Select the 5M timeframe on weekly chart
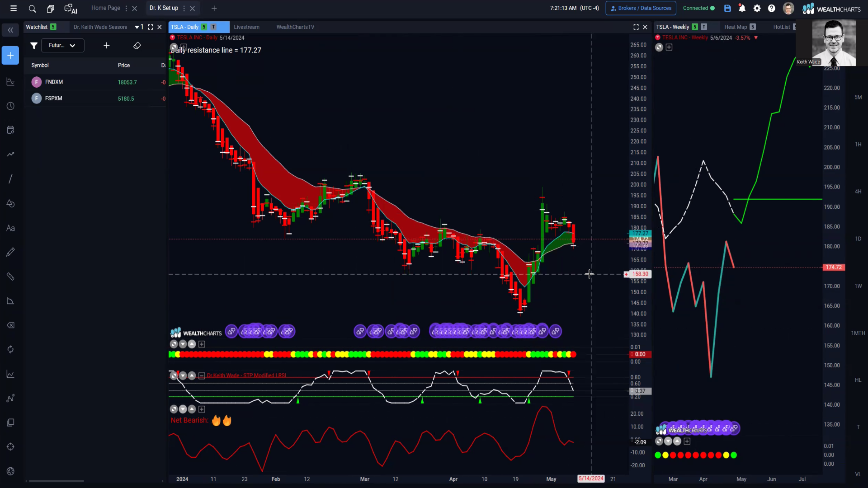Screen dimensions: 868x488 (858, 97)
